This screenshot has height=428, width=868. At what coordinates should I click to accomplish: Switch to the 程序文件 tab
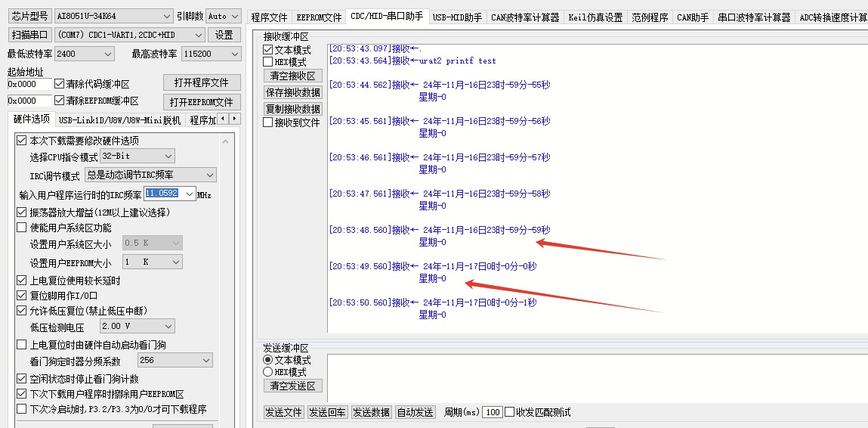[x=269, y=17]
